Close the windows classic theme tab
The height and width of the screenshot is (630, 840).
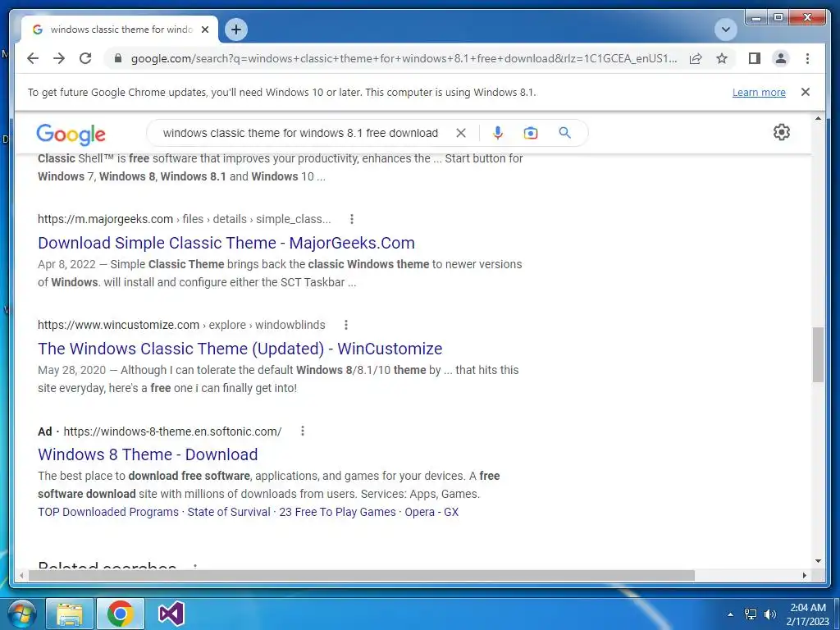click(x=204, y=30)
